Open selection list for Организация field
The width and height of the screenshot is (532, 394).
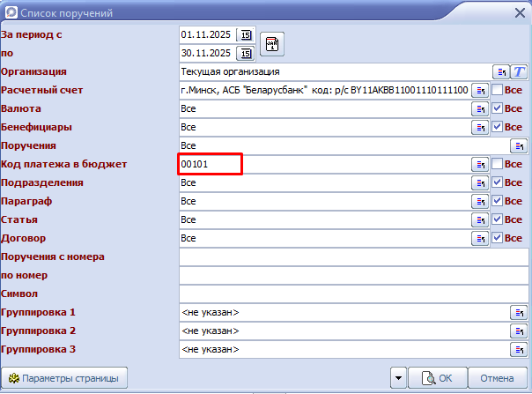(x=501, y=71)
